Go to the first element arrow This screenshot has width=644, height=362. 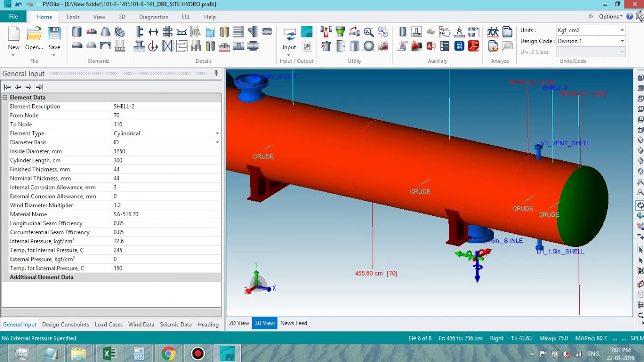7,87
